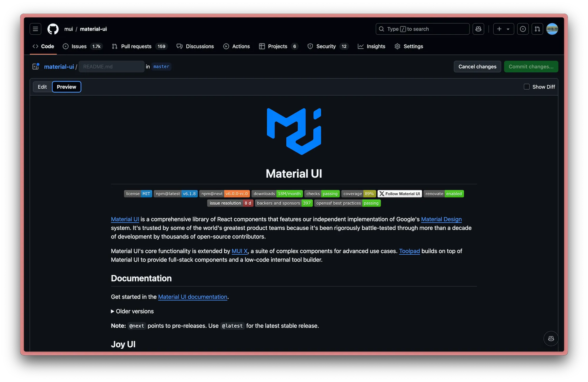Open the Pull requests tab
The image size is (588, 382).
[x=140, y=46]
